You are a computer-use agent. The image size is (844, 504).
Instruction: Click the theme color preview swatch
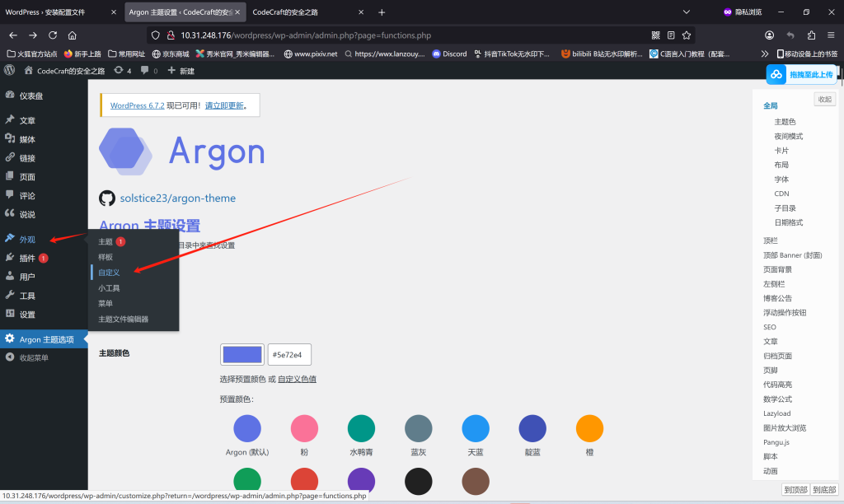pyautogui.click(x=242, y=354)
